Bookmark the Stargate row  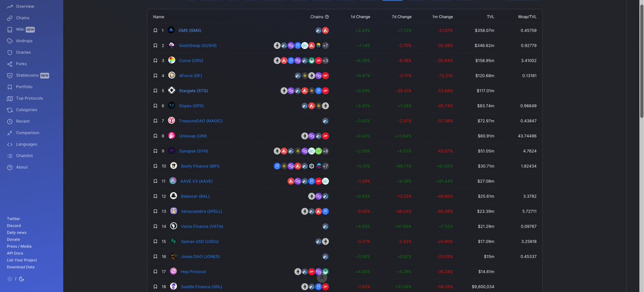click(156, 91)
